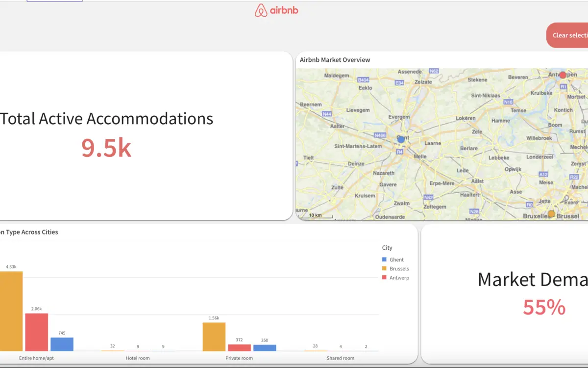This screenshot has width=588, height=368.
Task: Click the City legend title
Action: point(387,248)
